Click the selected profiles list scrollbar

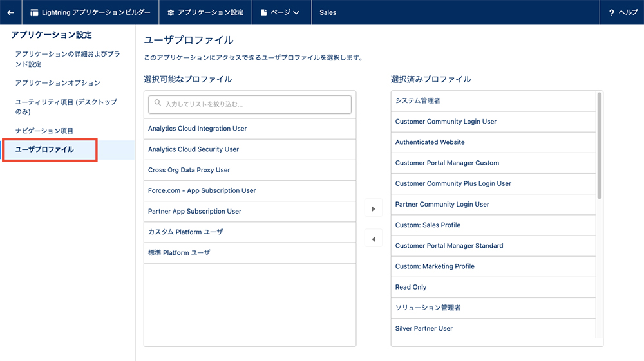[599, 145]
